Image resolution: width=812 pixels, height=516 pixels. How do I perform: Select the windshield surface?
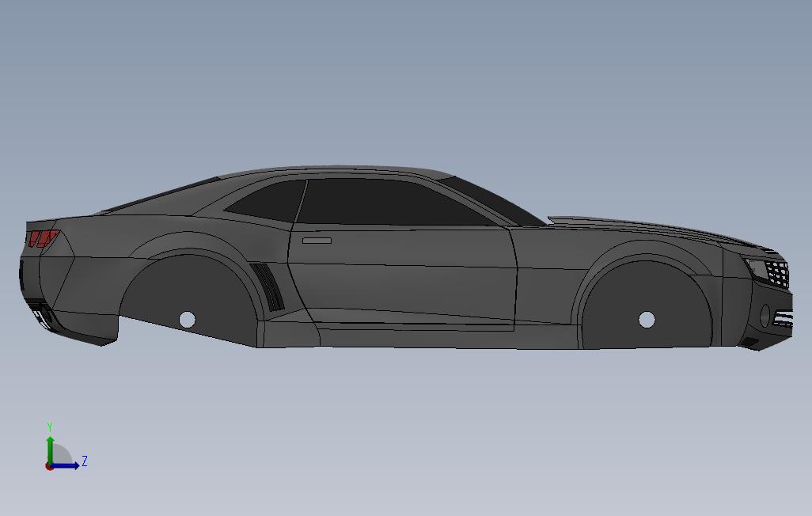(492, 199)
